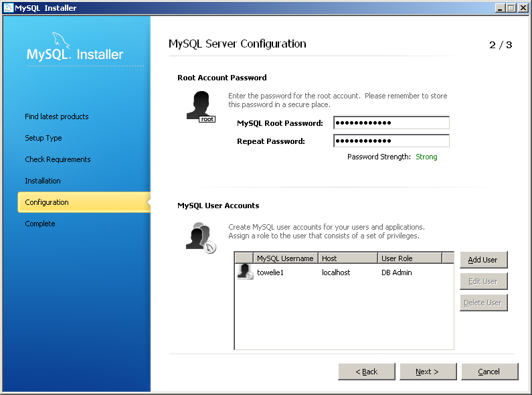Cancel the MySQL installer
532x395 pixels.
point(490,372)
